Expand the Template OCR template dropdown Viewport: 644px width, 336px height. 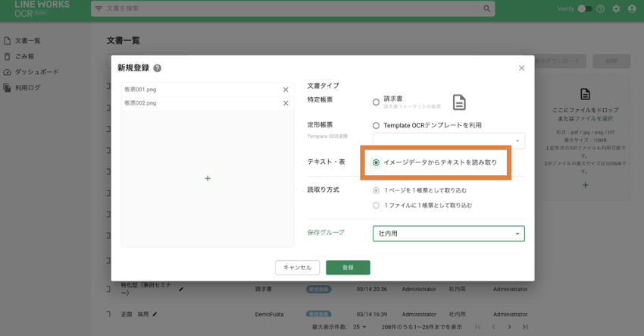[x=517, y=140]
